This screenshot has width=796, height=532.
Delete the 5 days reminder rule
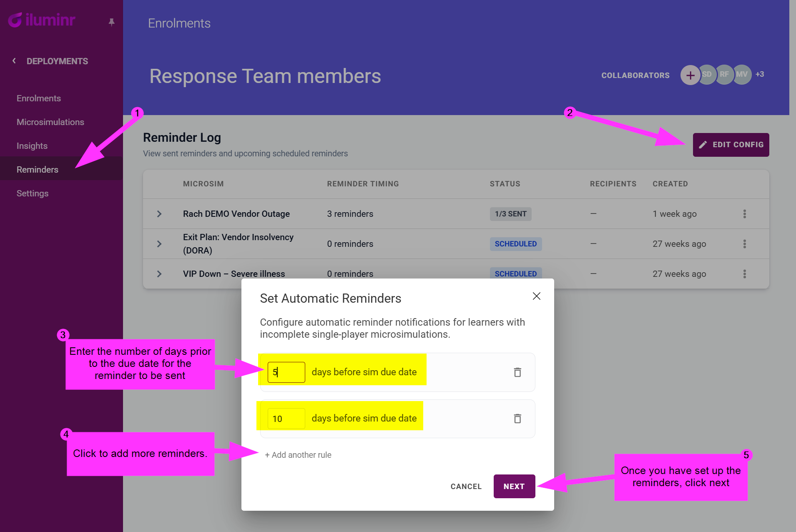pyautogui.click(x=517, y=372)
